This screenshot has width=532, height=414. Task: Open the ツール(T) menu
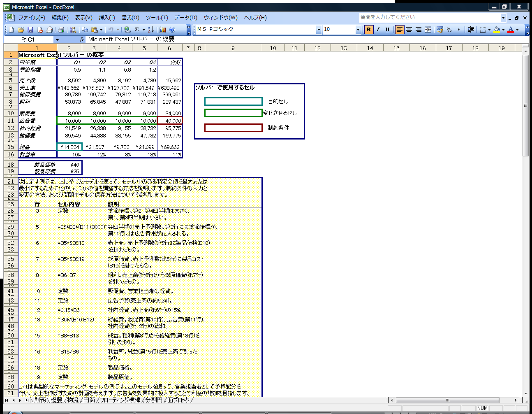tap(157, 18)
